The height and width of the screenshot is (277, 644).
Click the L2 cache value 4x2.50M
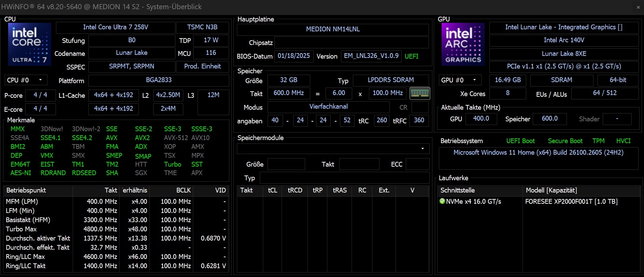(x=168, y=95)
